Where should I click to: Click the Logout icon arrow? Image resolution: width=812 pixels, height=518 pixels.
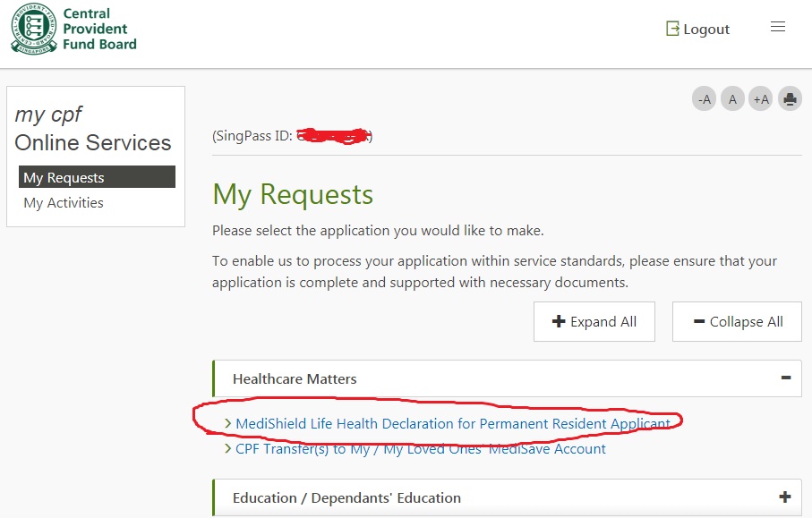point(672,29)
